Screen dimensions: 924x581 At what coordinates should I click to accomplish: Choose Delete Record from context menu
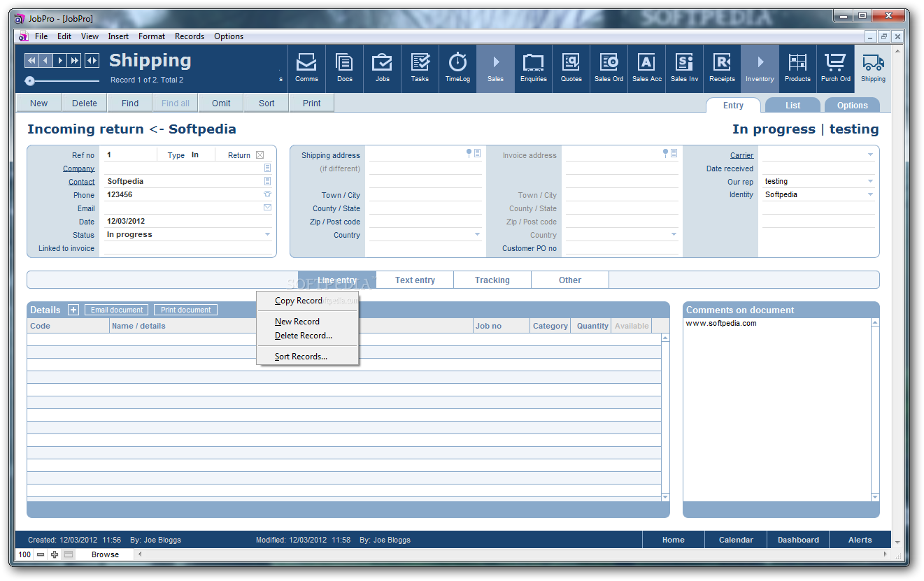pos(308,336)
